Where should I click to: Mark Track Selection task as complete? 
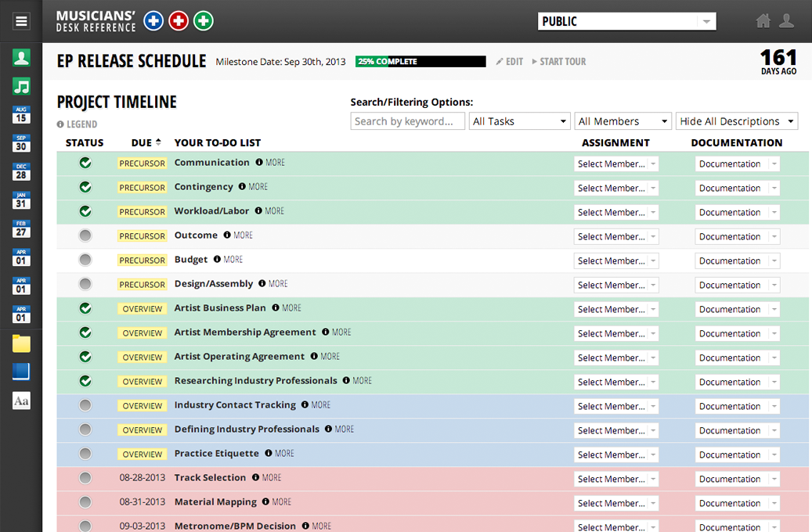[x=85, y=478]
